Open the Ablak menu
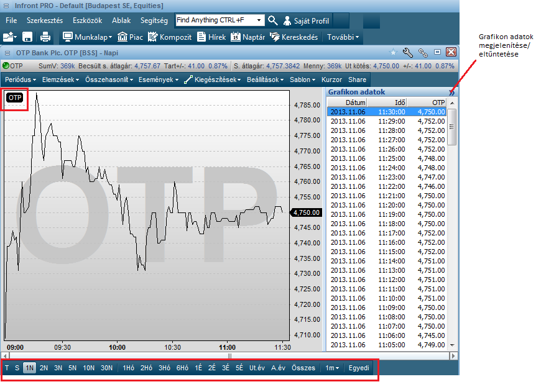 coord(121,21)
